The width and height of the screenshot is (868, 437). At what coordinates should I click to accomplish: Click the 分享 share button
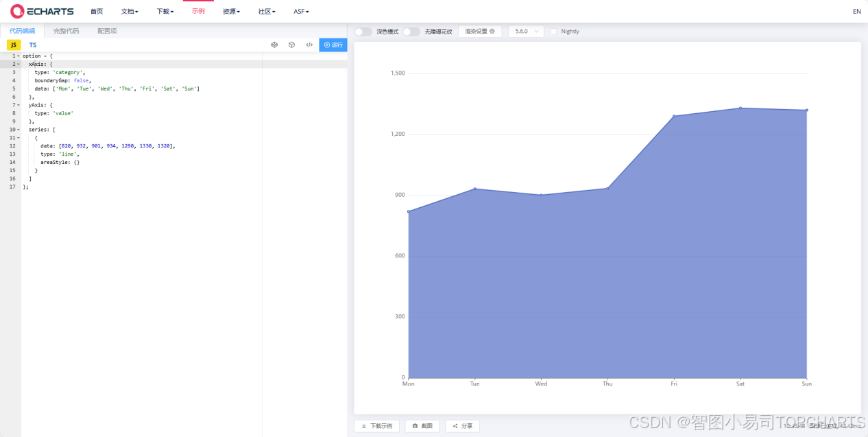click(463, 426)
